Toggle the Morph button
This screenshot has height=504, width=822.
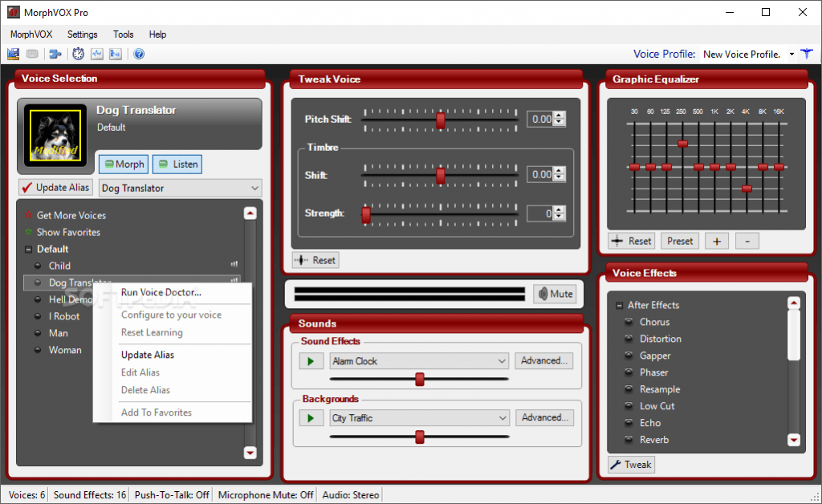click(123, 164)
